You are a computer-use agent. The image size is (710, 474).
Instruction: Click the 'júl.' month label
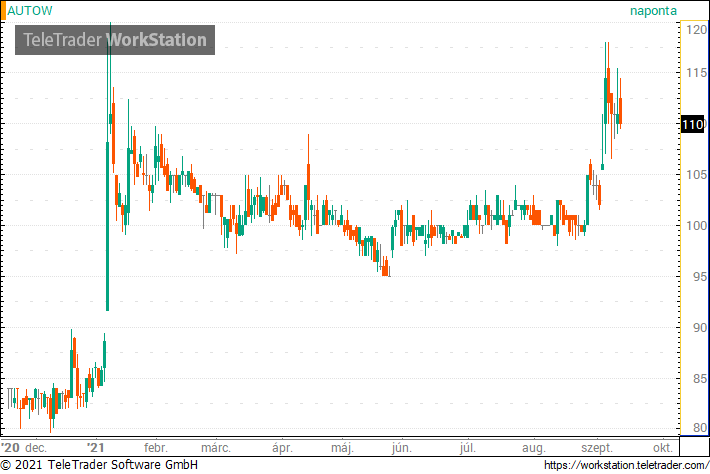pyautogui.click(x=468, y=448)
